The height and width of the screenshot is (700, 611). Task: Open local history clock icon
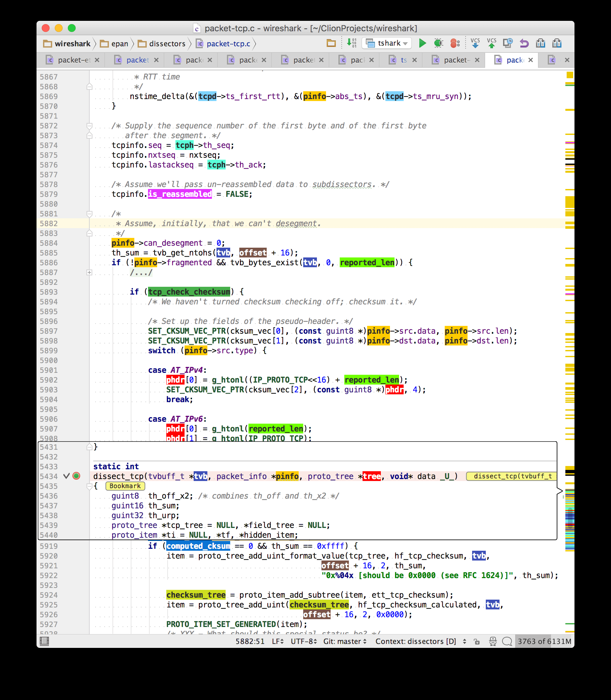(x=508, y=43)
